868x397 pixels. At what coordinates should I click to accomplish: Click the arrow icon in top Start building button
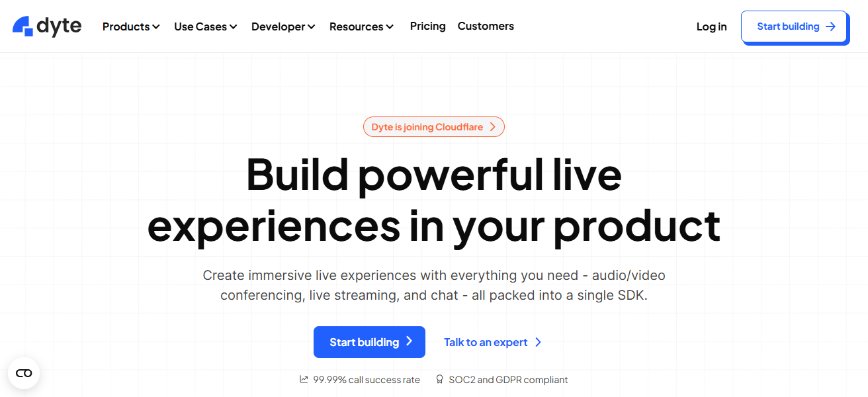coord(831,26)
